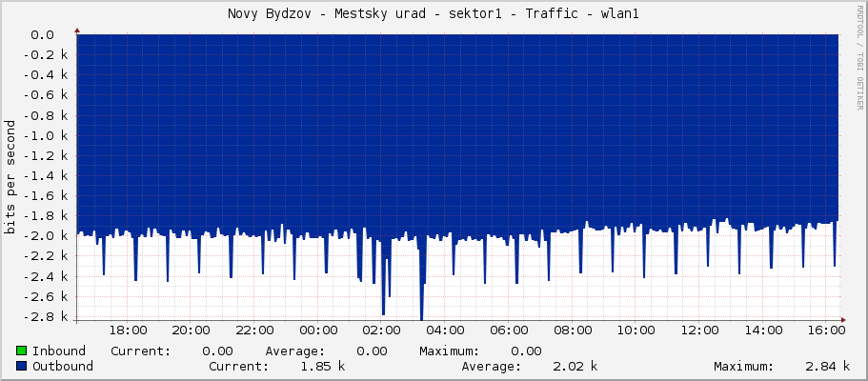Click the 02:00 time axis label

click(x=382, y=331)
